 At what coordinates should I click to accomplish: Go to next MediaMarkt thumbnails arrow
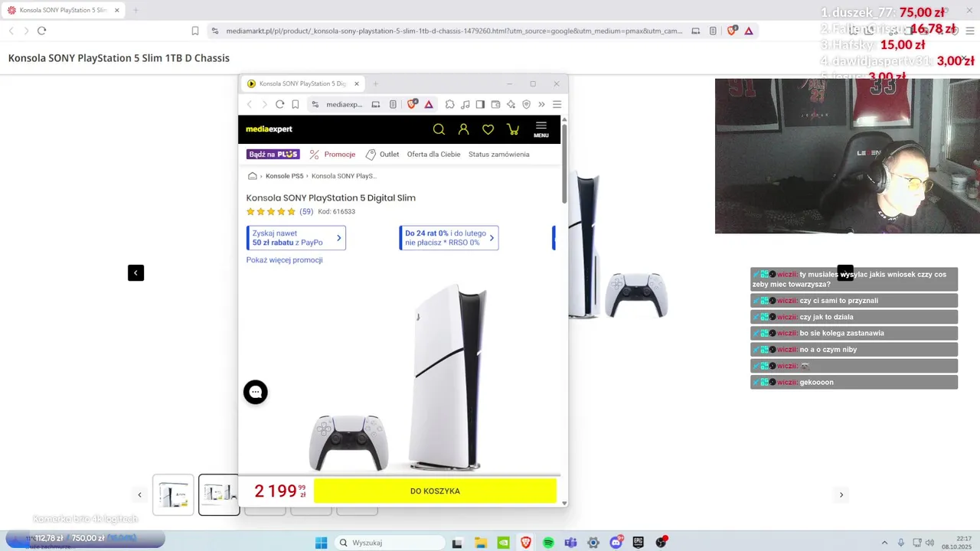841,495
